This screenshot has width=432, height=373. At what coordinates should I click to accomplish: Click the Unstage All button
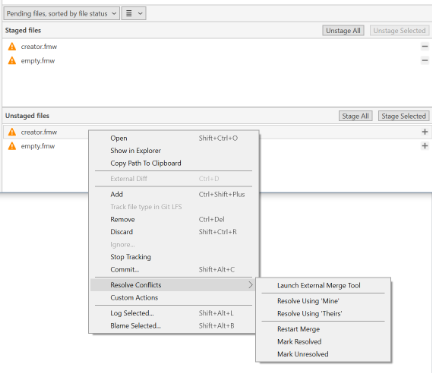(343, 31)
